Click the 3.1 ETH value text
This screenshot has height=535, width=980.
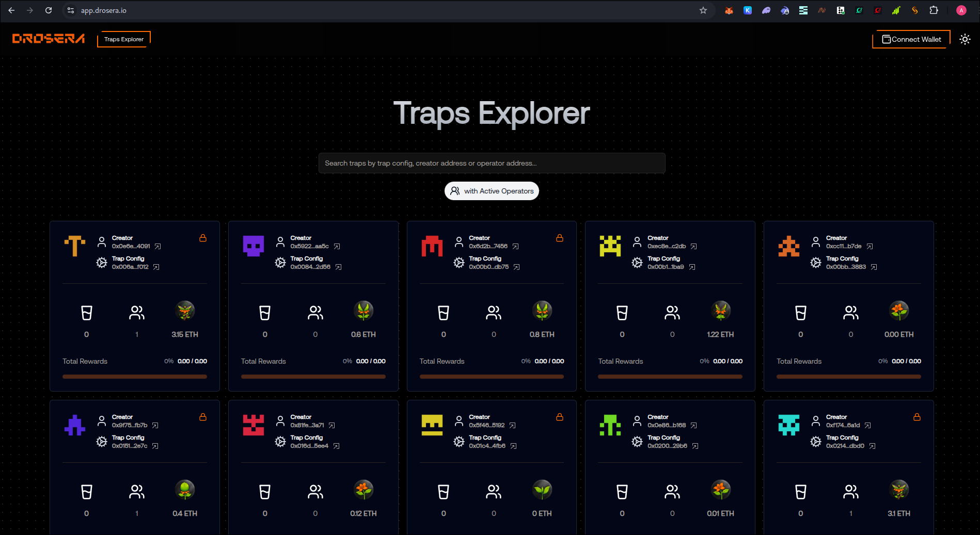[899, 513]
